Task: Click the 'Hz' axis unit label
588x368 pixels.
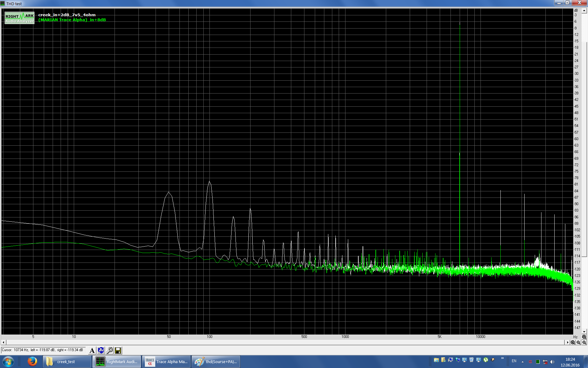Action: pos(575,337)
